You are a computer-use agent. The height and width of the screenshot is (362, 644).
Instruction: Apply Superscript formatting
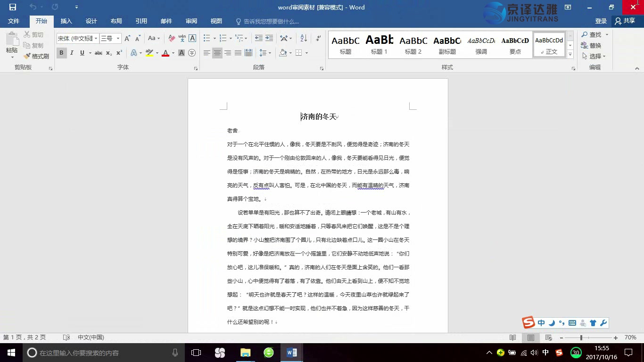119,53
